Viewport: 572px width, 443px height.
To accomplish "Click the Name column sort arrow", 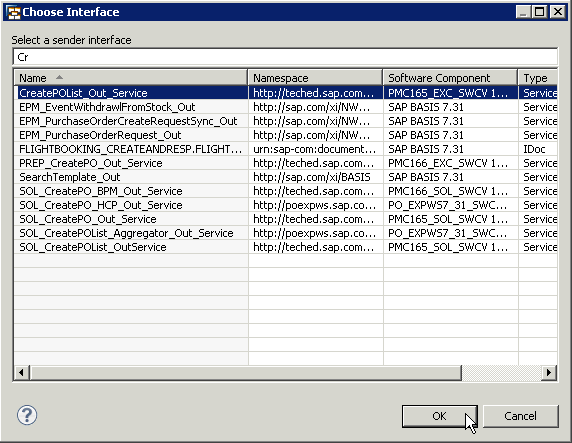I will (59, 77).
